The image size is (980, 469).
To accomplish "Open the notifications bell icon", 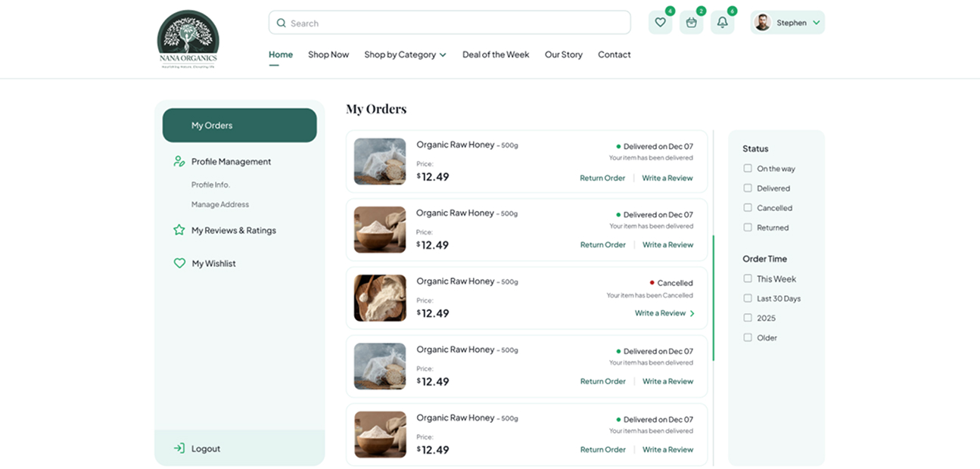I will click(722, 23).
